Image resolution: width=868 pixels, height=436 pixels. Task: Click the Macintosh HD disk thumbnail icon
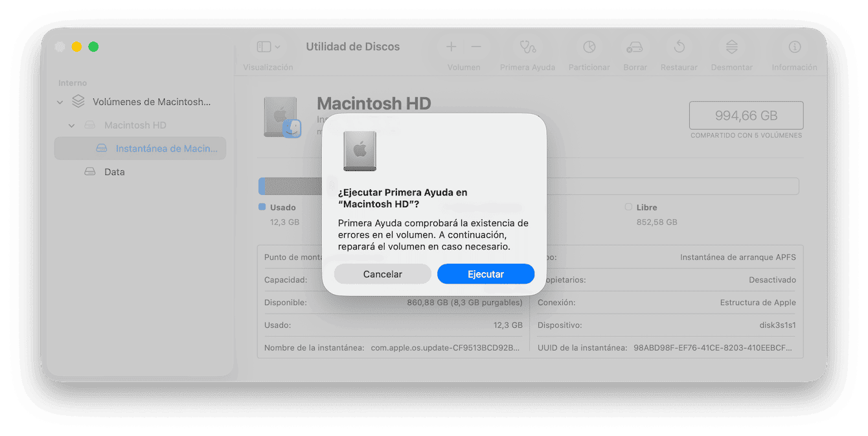pyautogui.click(x=280, y=117)
